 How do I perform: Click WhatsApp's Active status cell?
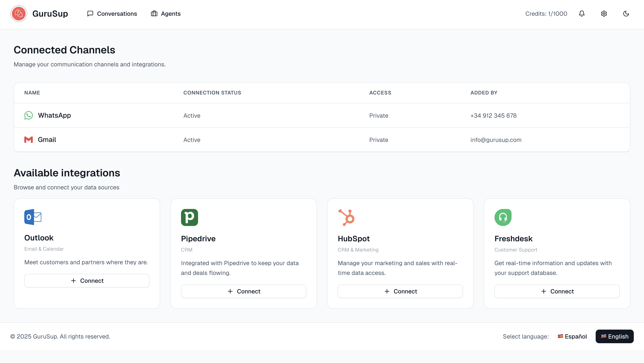[192, 116]
